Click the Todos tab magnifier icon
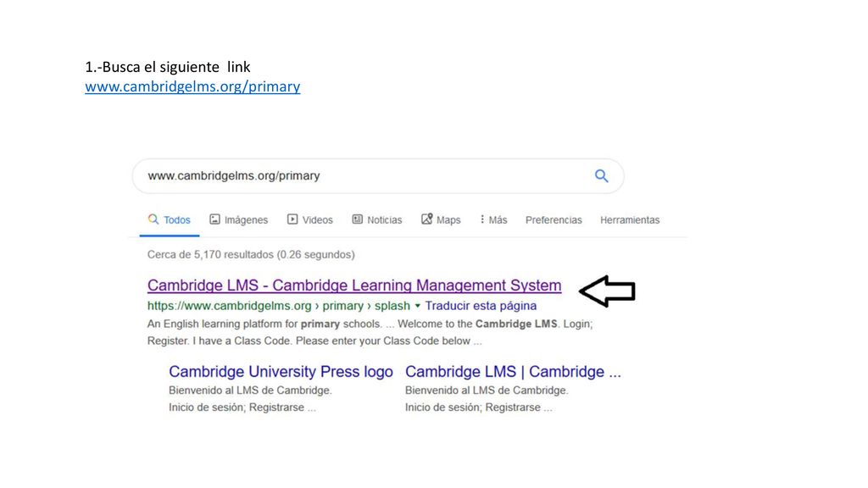Viewport: 868px width, 488px height. click(153, 219)
